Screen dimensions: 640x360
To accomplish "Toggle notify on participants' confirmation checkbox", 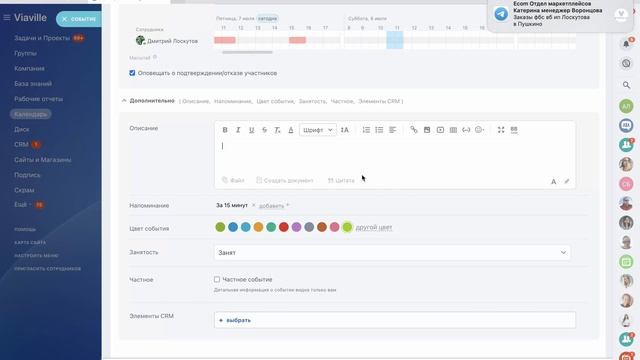I will 132,73.
